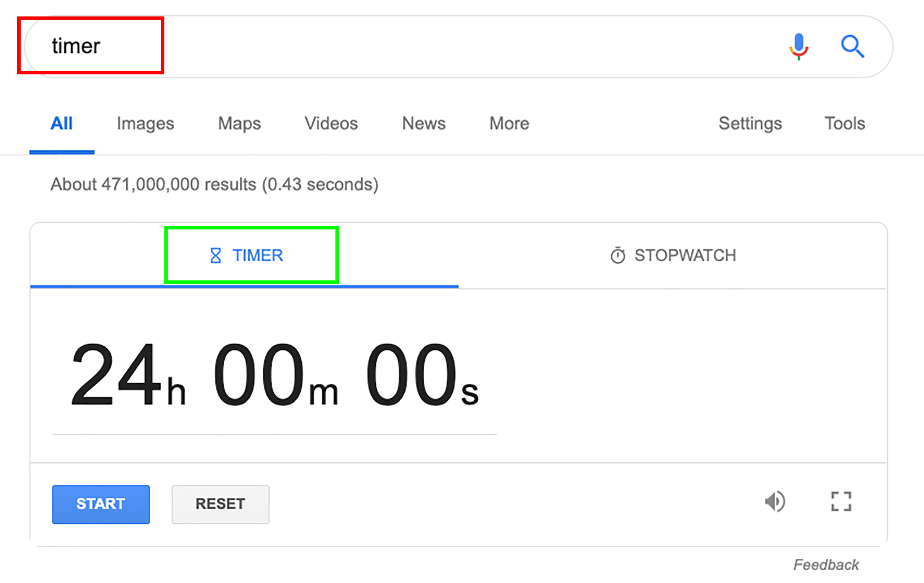Click the microphone voice search icon
The image size is (924, 583).
point(798,47)
